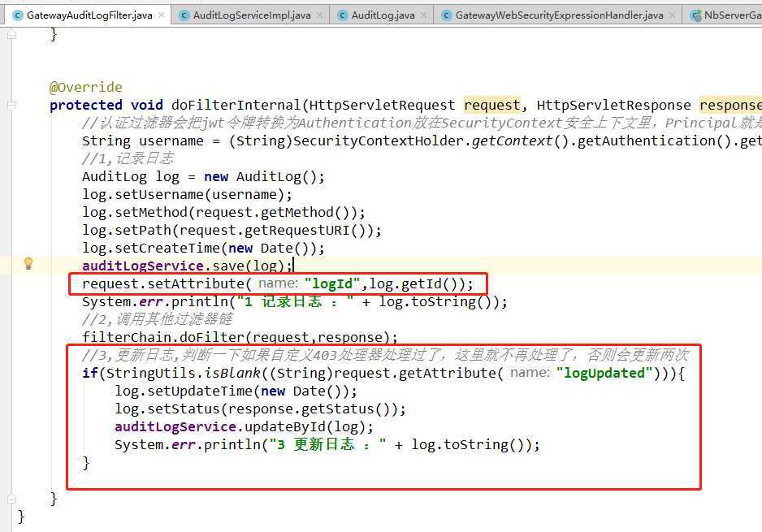Click the run-class icon on NbServerGa tab
762x532 pixels.
(696, 15)
